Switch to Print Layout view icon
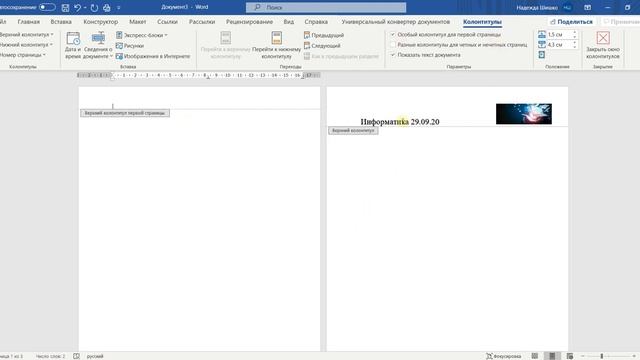The image size is (640, 360). point(552,356)
